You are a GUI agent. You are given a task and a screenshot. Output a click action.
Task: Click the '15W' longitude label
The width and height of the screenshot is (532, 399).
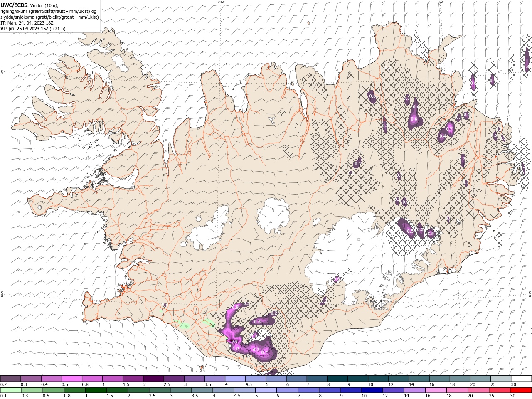point(440,2)
